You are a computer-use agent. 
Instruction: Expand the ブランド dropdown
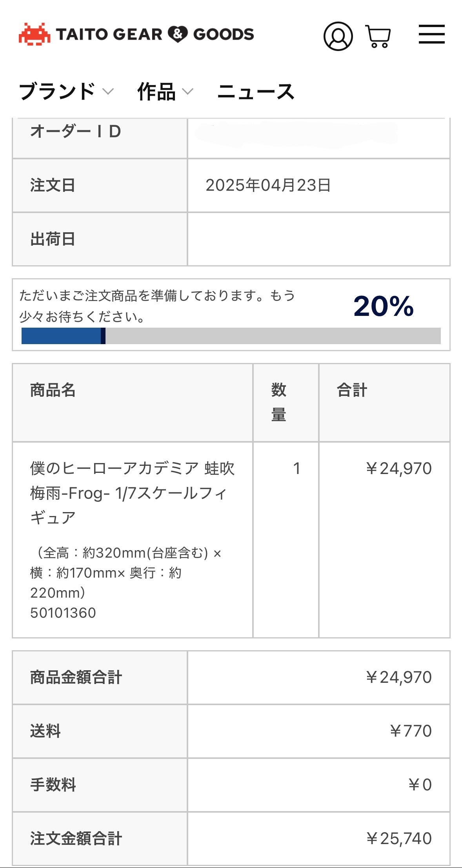(66, 91)
